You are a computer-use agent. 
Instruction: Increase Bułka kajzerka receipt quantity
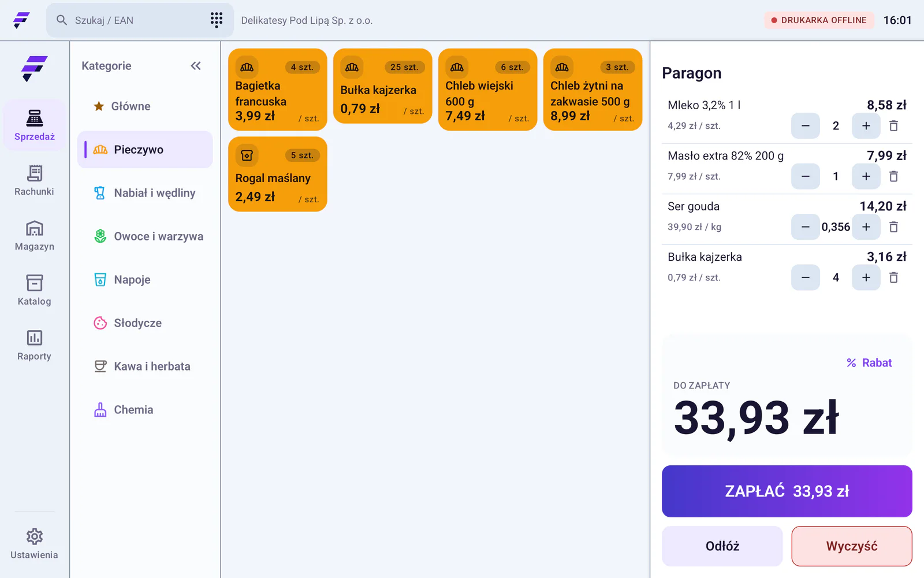[x=866, y=277]
